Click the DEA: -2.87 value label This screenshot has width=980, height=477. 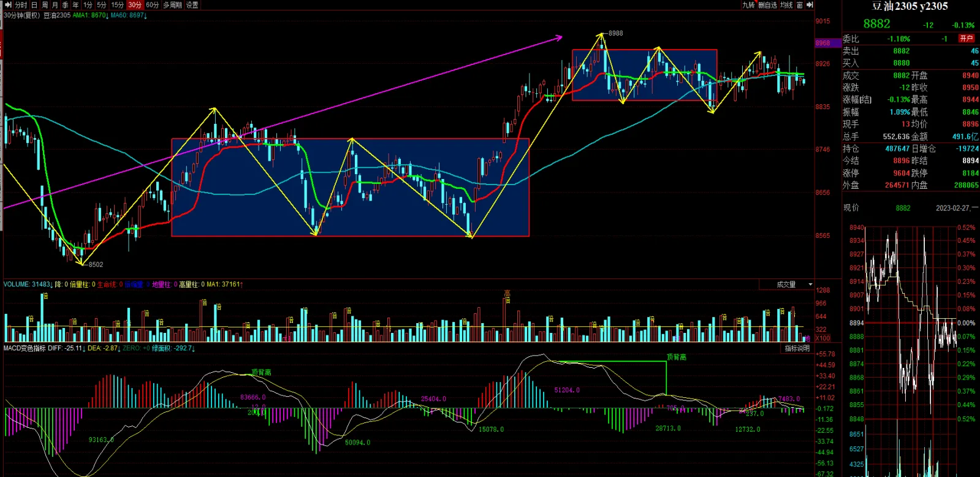tap(104, 348)
